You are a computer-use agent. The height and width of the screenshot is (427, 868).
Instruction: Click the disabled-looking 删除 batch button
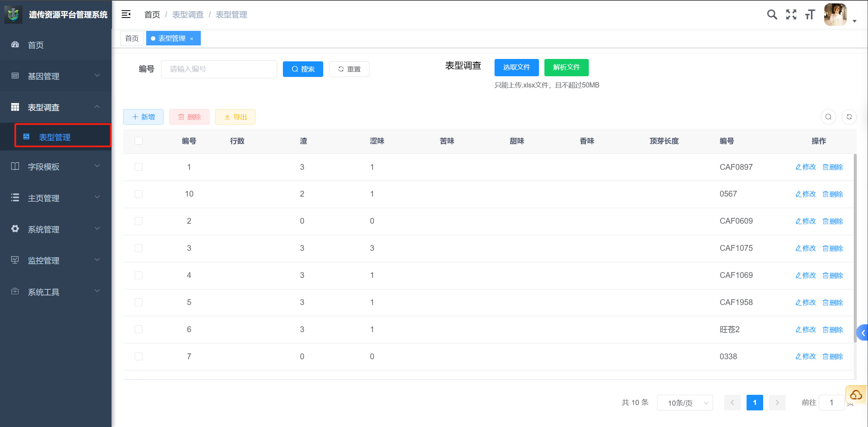pyautogui.click(x=189, y=117)
